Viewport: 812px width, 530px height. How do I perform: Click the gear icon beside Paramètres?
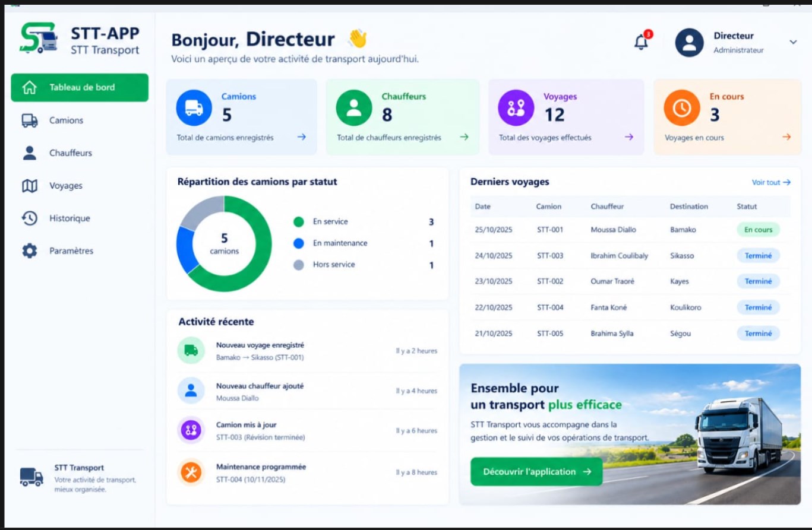(29, 251)
